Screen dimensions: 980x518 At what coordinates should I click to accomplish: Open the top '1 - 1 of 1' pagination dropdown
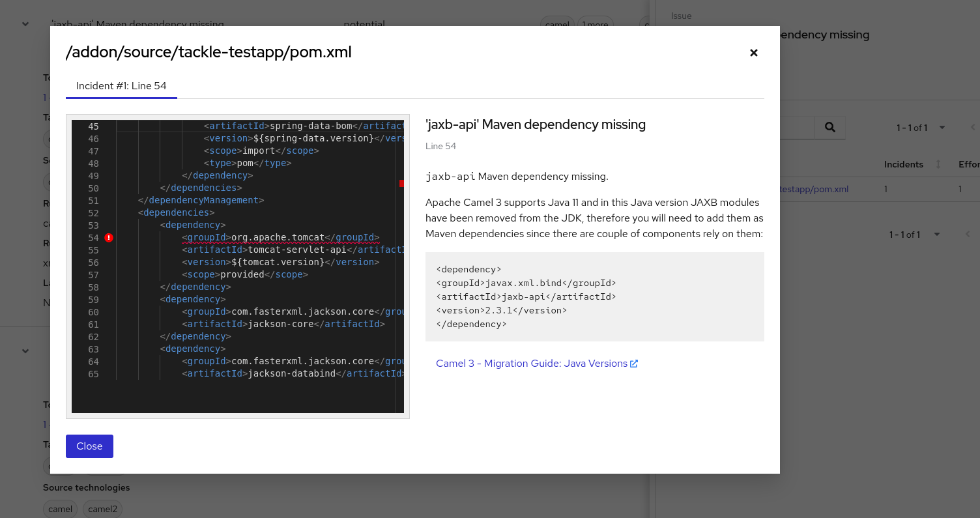942,128
